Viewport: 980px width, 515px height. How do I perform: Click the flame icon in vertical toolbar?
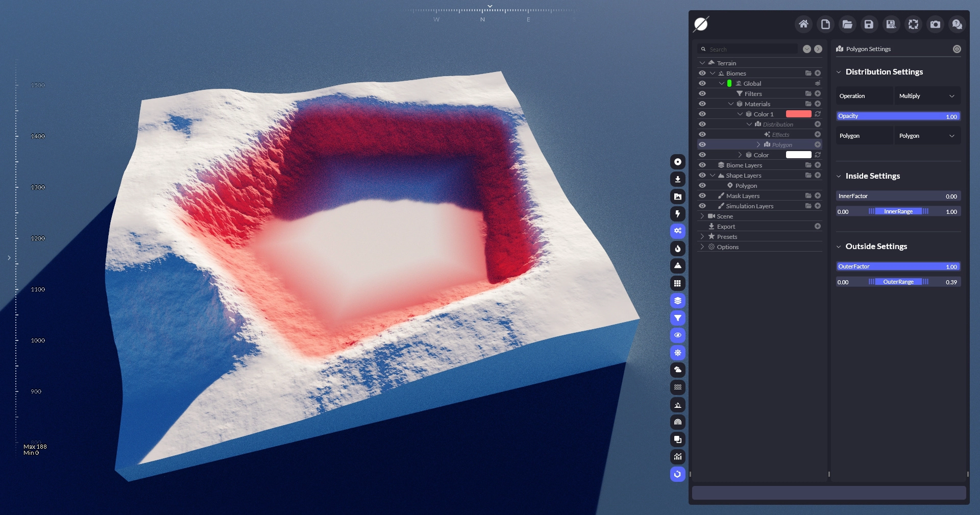pos(677,249)
